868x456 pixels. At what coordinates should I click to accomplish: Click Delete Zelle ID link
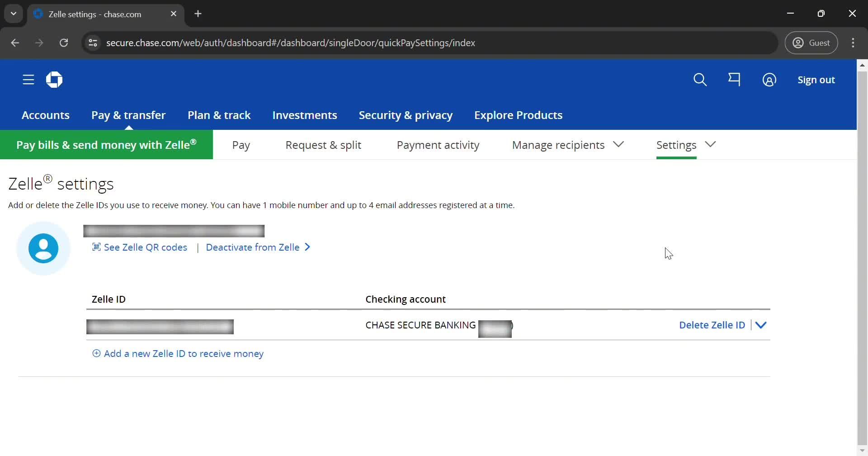click(712, 325)
